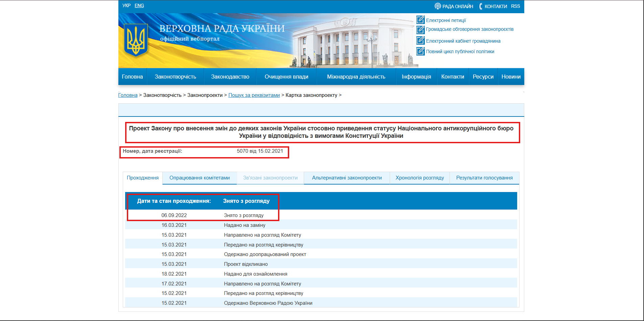Open the Громадське обговорення законопроєктів link
This screenshot has height=321, width=644.
[x=470, y=29]
